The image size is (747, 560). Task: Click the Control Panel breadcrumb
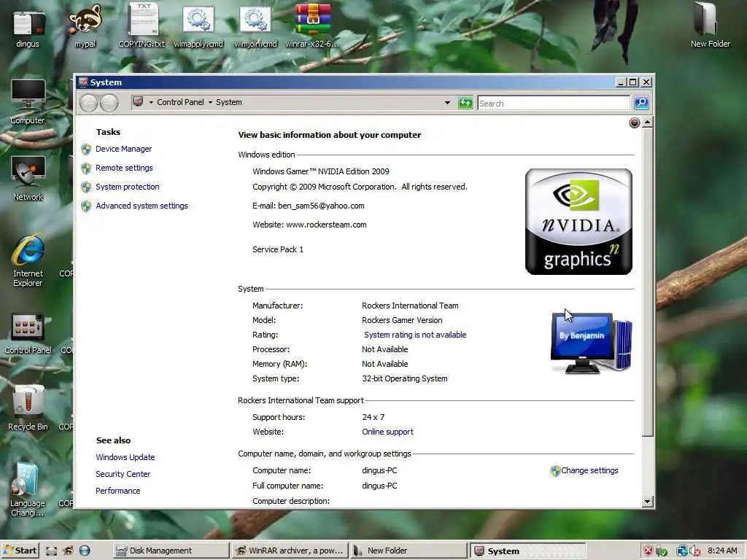pos(180,102)
